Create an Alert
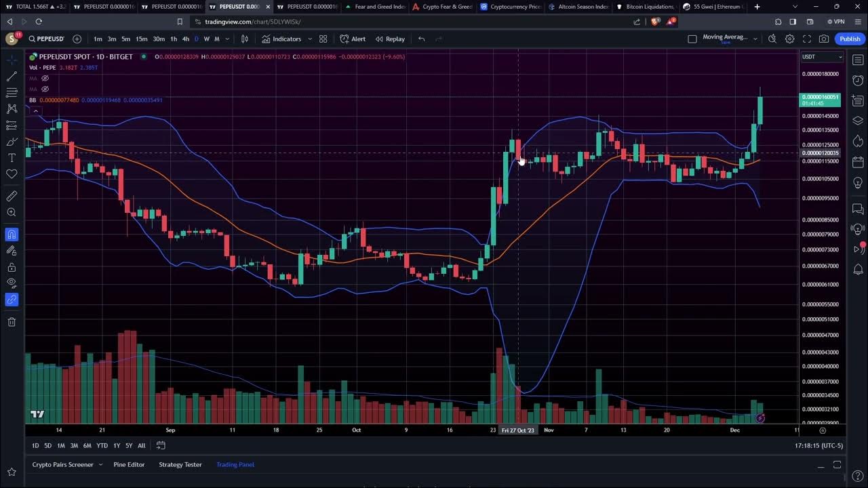The image size is (868, 488). click(353, 39)
